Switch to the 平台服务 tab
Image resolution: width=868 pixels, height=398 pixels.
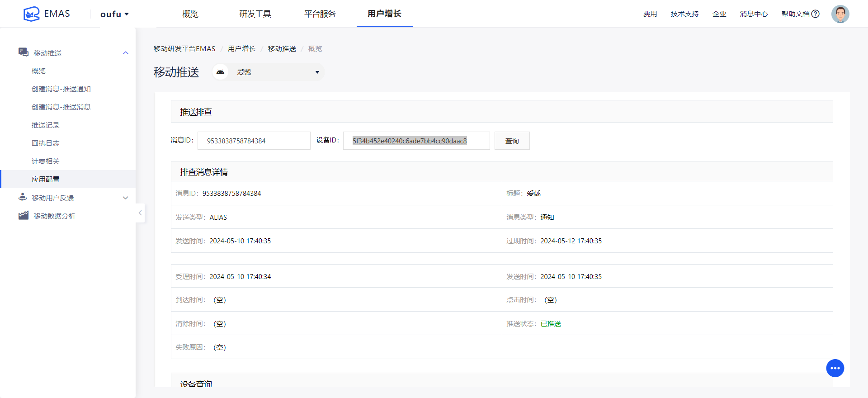320,14
